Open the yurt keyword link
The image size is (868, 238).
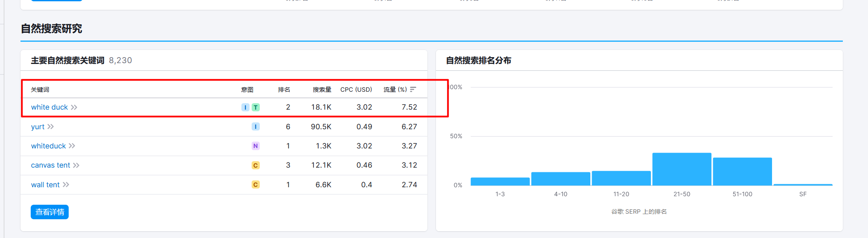click(38, 127)
